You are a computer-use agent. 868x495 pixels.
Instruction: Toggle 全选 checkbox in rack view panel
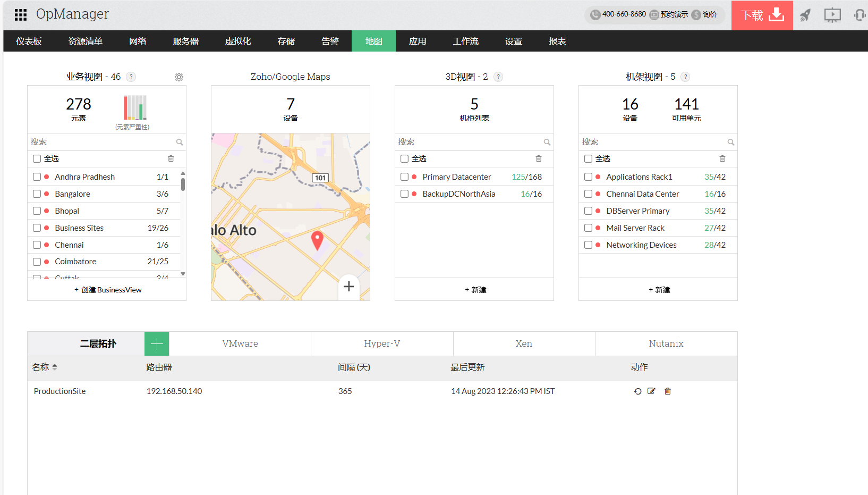pyautogui.click(x=588, y=158)
